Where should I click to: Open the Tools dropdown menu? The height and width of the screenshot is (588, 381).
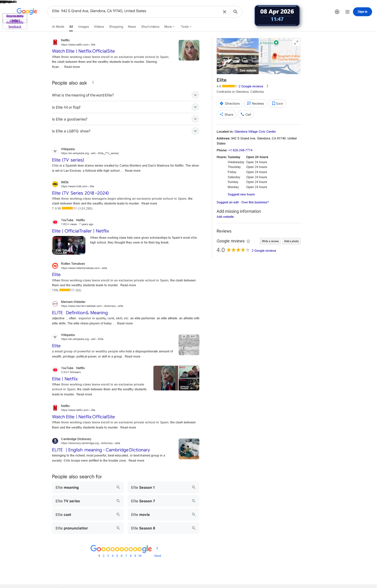pyautogui.click(x=186, y=27)
